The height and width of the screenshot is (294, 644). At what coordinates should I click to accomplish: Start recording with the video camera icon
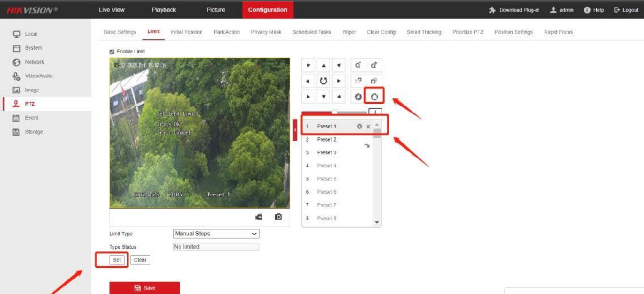259,217
